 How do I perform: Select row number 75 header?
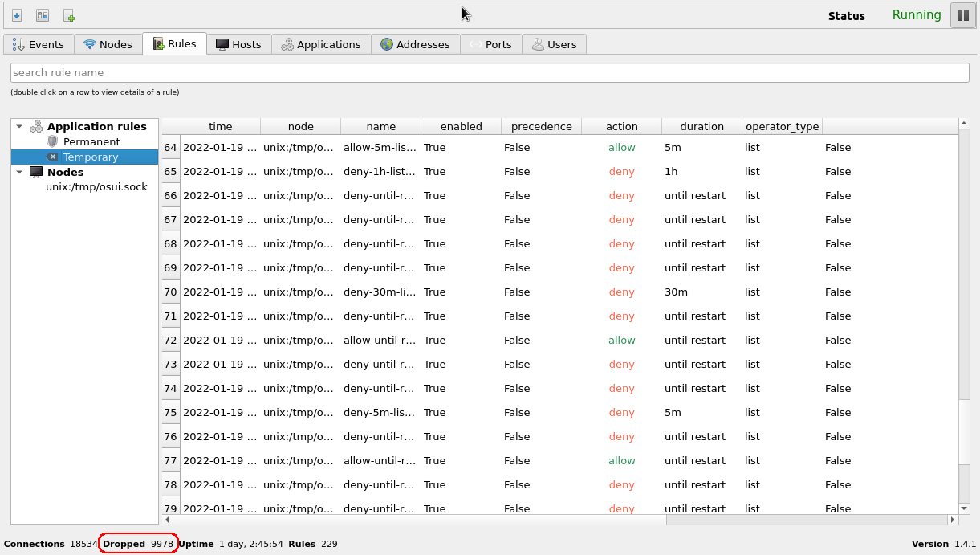[171, 413]
